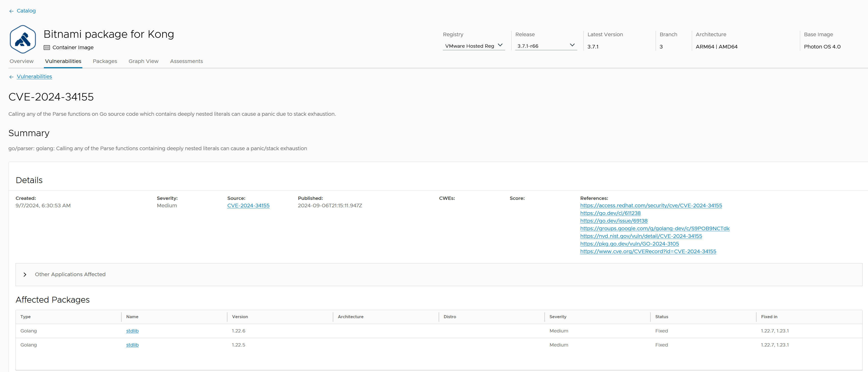This screenshot has height=372, width=868.
Task: Click the Golang type cell in 1.22.6 row
Action: (x=29, y=331)
